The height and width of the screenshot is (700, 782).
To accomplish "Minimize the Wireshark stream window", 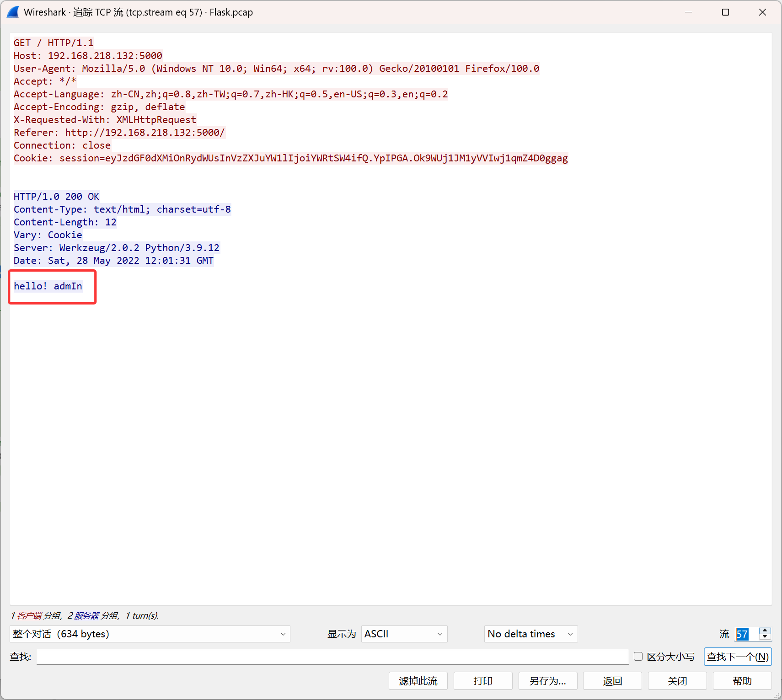I will (689, 12).
